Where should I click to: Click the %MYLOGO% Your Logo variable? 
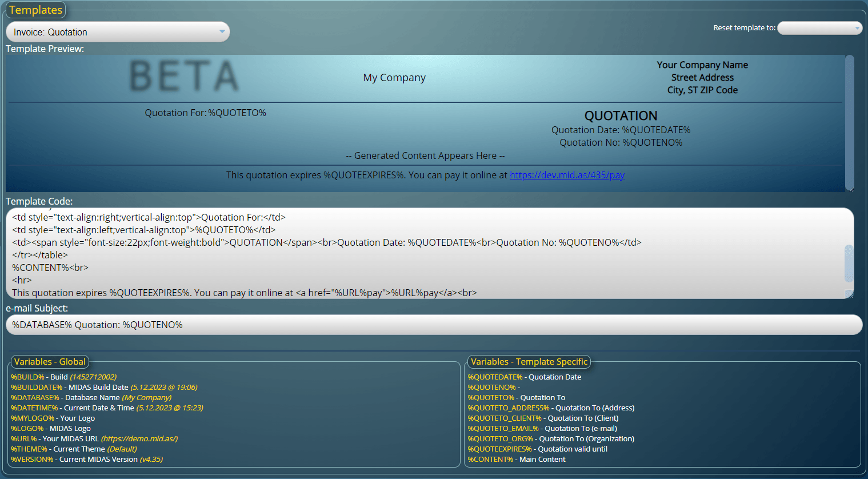coord(33,418)
